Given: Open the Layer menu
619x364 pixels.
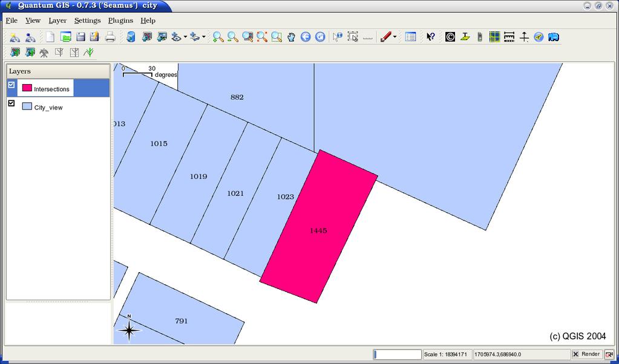Looking at the screenshot, I should coord(57,21).
